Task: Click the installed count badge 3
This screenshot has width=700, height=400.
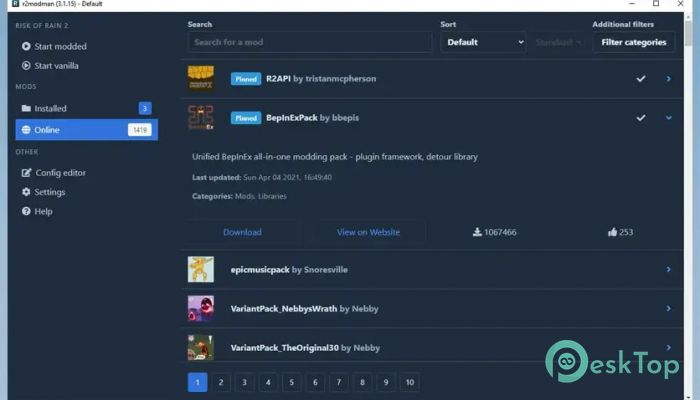Action: (145, 108)
